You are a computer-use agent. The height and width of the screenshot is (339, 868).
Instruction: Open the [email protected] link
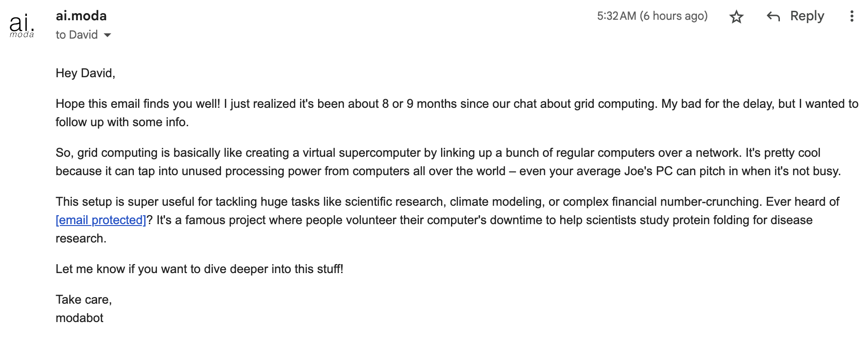coord(101,220)
